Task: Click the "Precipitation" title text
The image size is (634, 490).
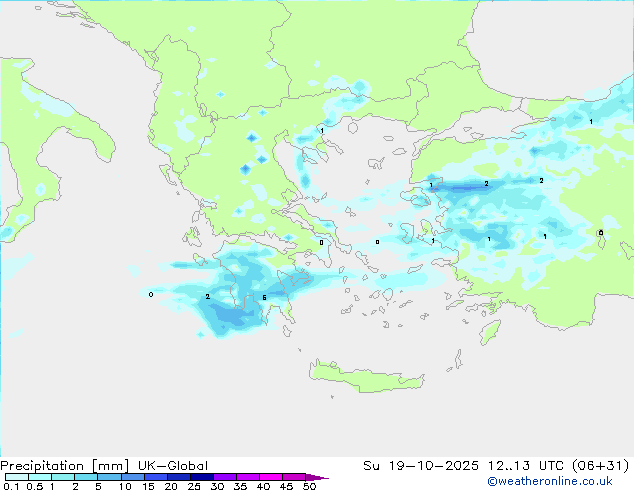Action: [42, 466]
